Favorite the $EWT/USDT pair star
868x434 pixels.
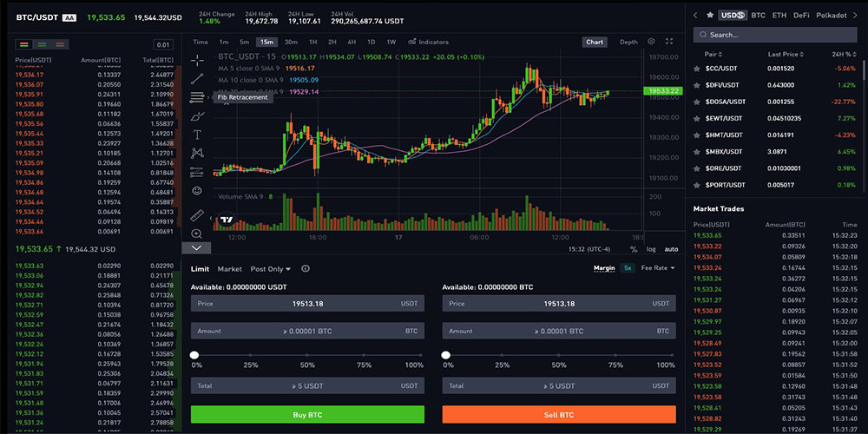coord(697,118)
